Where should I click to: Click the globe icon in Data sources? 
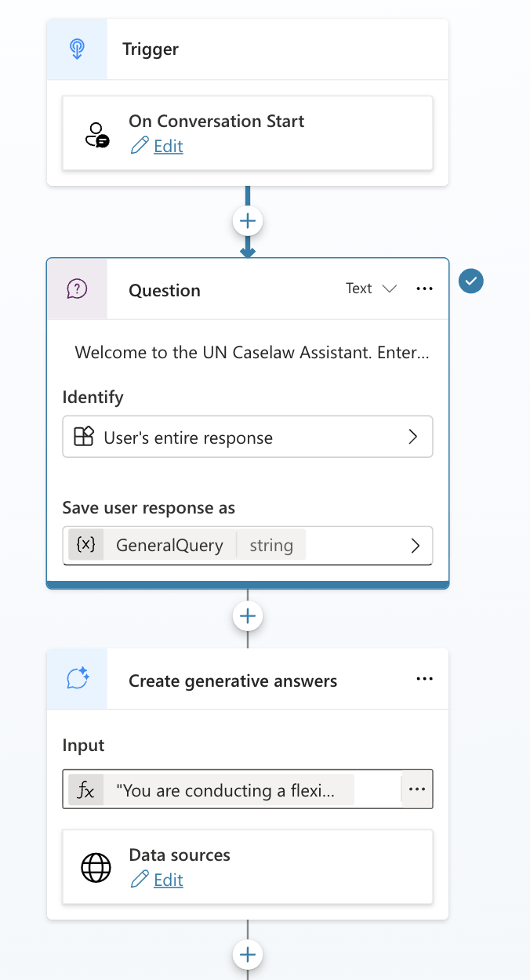[x=96, y=868]
